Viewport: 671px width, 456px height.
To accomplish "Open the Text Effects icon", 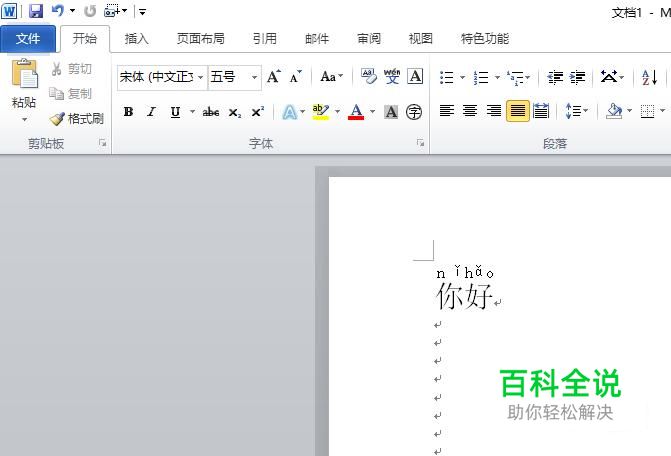I will [290, 112].
